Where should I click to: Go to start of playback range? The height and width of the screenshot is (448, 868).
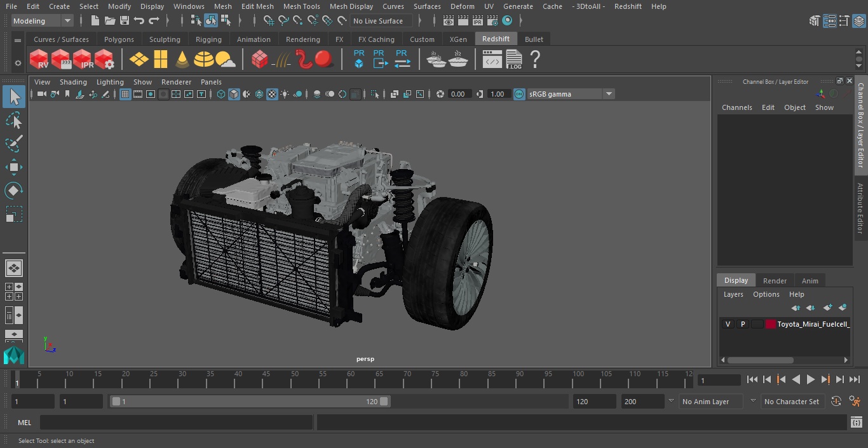coord(752,379)
